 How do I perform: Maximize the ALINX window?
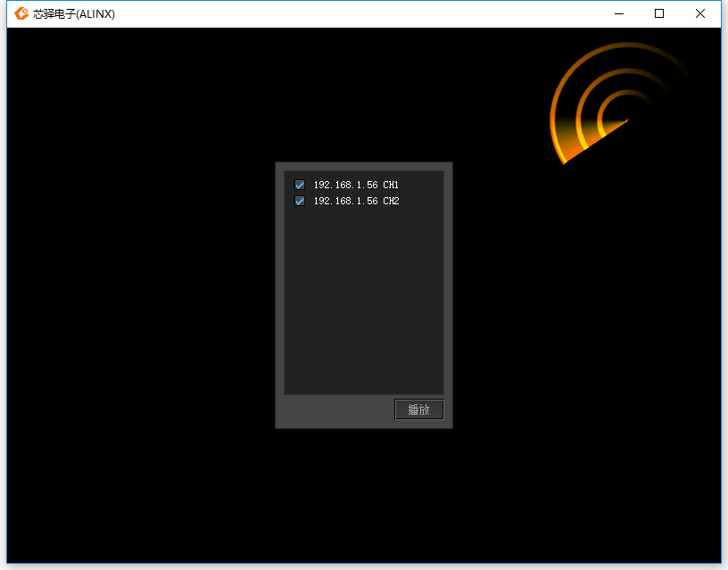point(658,14)
